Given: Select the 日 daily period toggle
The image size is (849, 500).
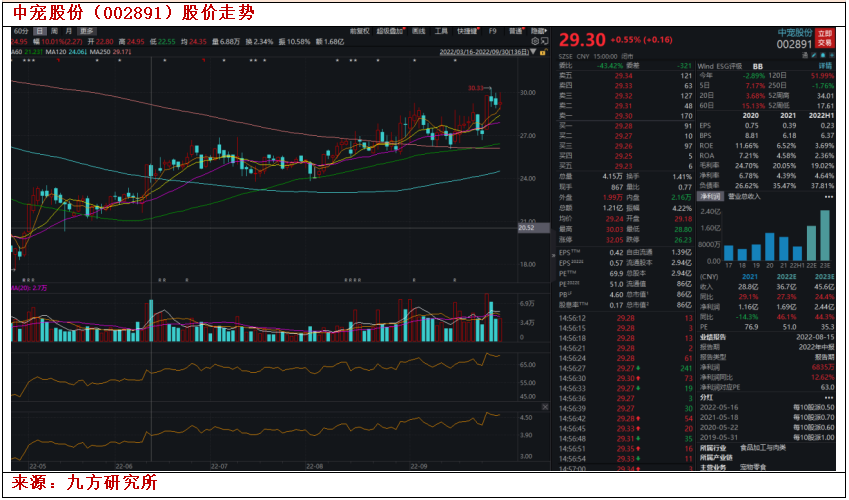Looking at the screenshot, I should (39, 31).
